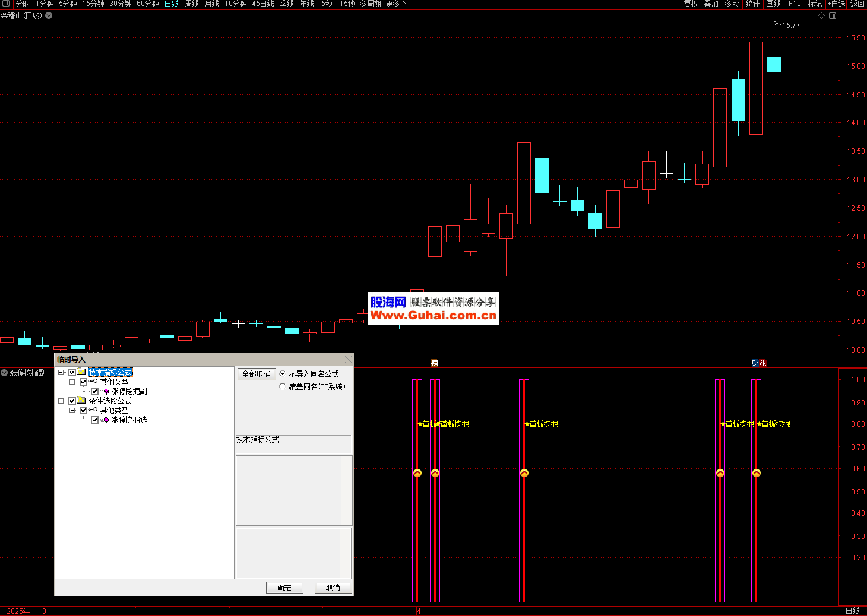This screenshot has height=616, width=867.
Task: Select the 日线 period tab
Action: pyautogui.click(x=172, y=4)
